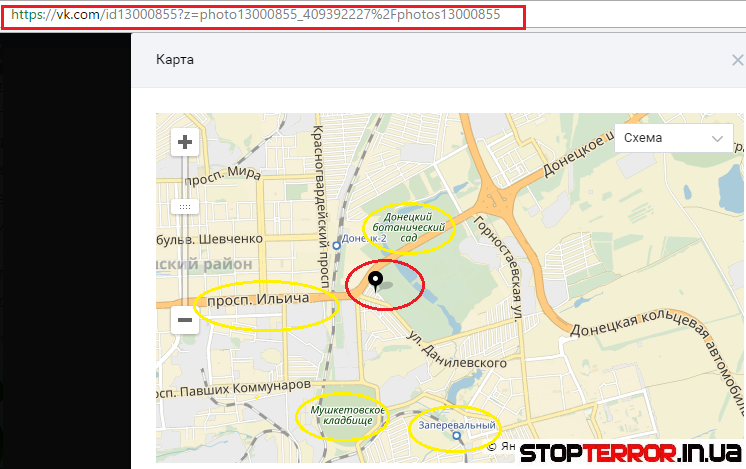Select the Заперевальный station icon
746x469 pixels.
pos(457,436)
